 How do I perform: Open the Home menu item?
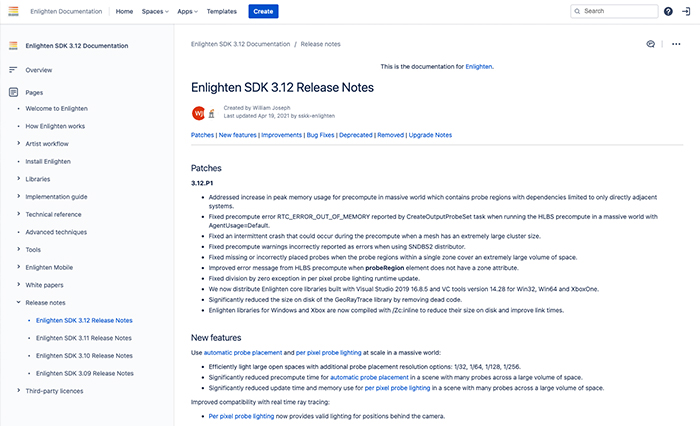pos(124,11)
